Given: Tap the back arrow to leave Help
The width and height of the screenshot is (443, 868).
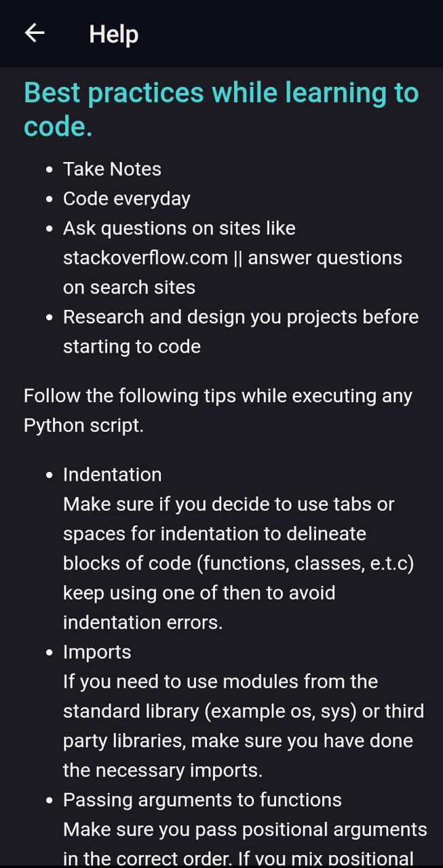Looking at the screenshot, I should tap(34, 33).
